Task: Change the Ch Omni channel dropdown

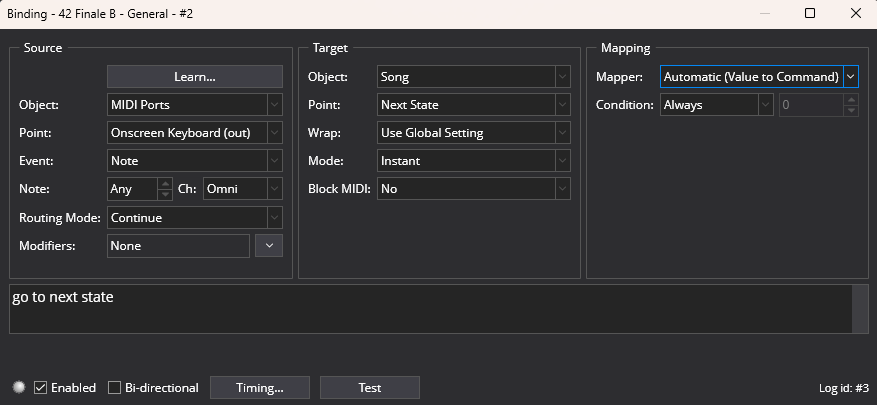Action: click(243, 189)
